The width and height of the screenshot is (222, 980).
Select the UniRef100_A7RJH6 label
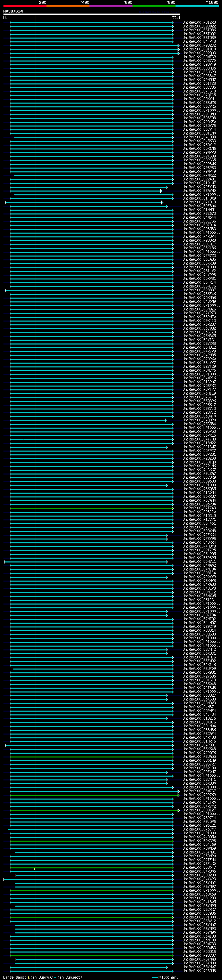coord(199,465)
